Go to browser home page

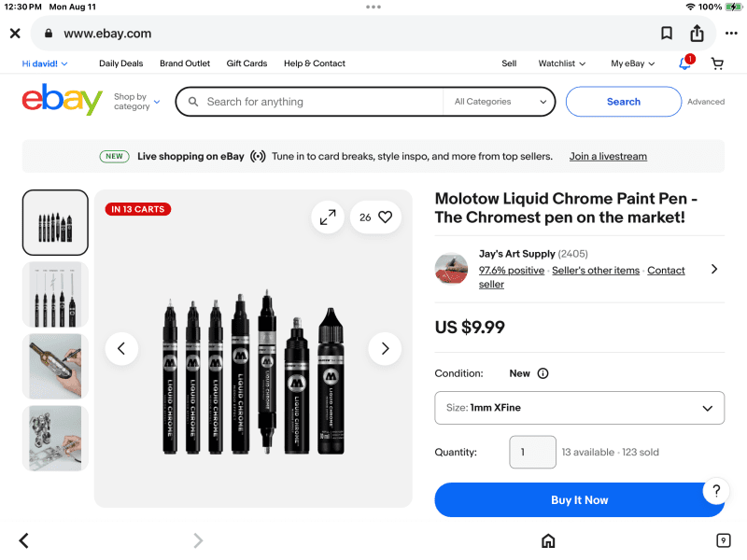tap(548, 540)
